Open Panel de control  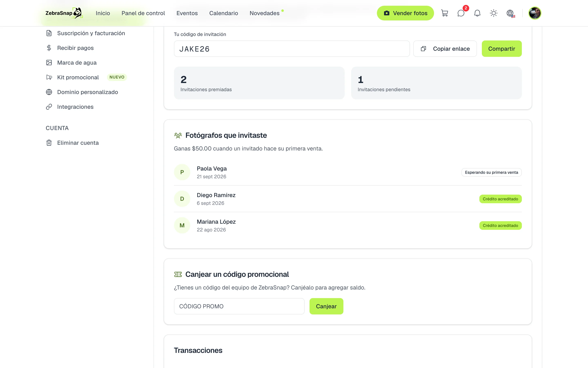[143, 13]
